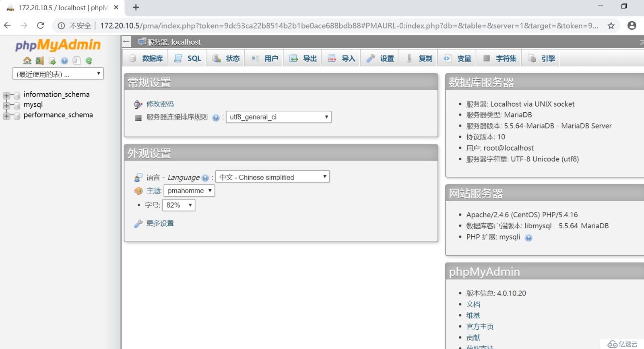Collapse navigation panel arrow button
Image resolution: width=644 pixels, height=349 pixels.
[127, 41]
